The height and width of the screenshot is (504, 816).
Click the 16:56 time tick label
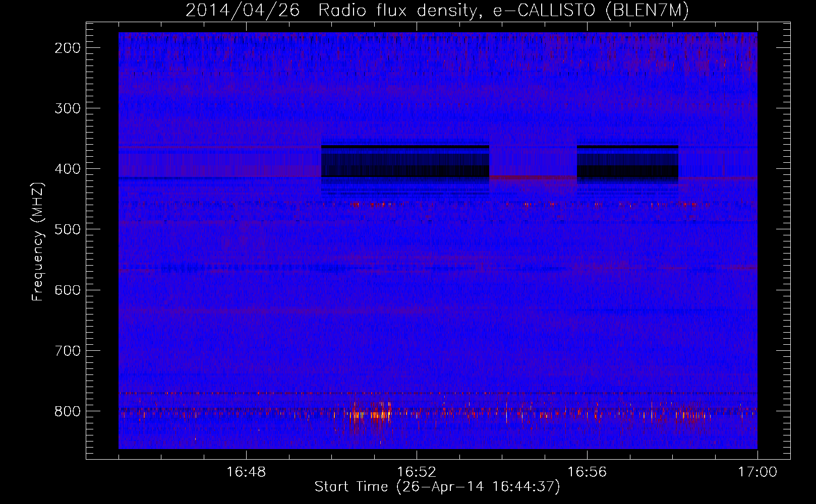click(x=587, y=472)
